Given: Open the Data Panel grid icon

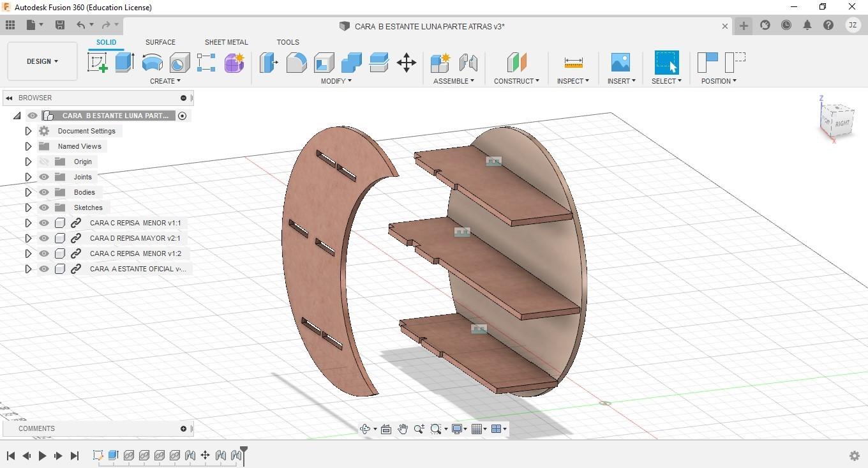Looking at the screenshot, I should [10, 25].
